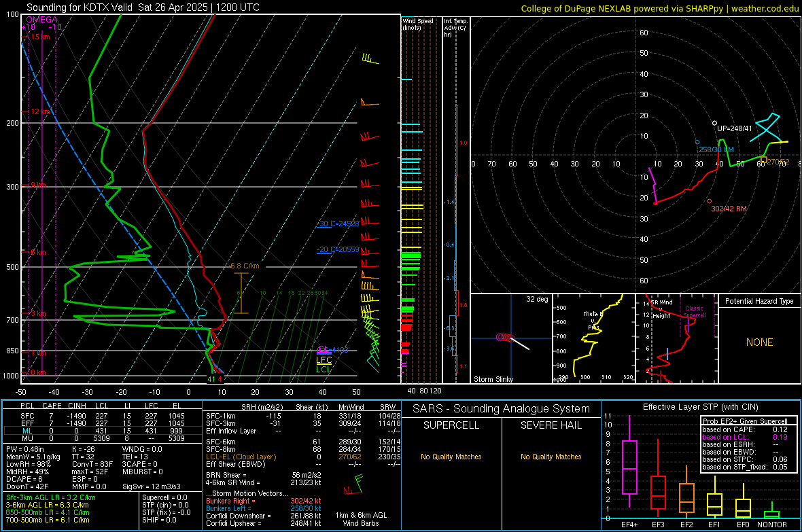Click the -20 C=20559' height label

[338, 249]
